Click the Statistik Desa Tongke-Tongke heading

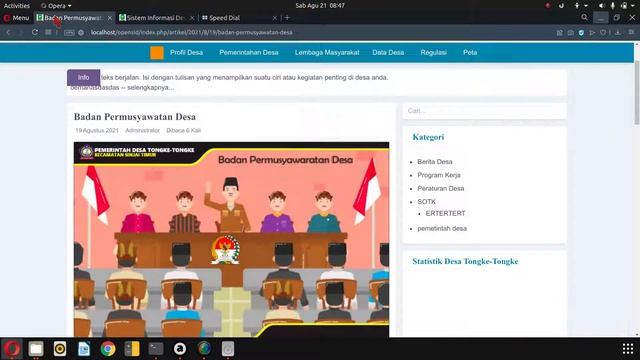pyautogui.click(x=465, y=262)
